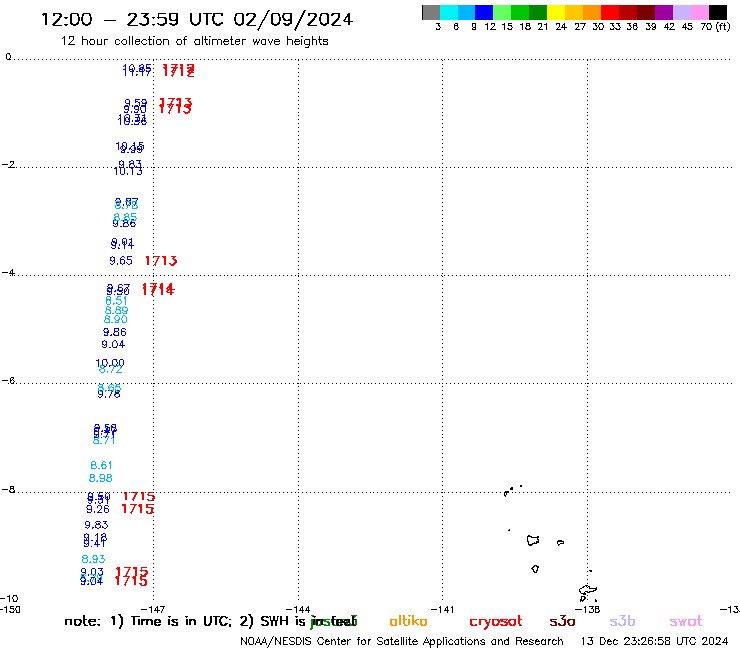
Task: Click the longitude axis label '-150'
Action: (10, 609)
